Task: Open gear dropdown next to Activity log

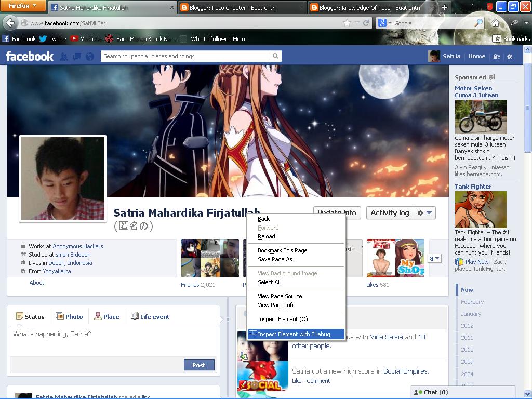Action: pos(424,212)
